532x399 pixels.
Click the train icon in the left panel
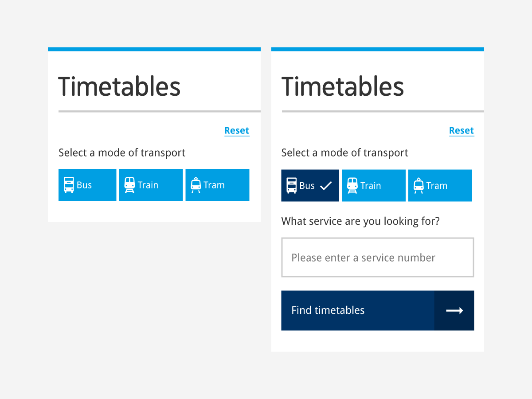pos(129,185)
